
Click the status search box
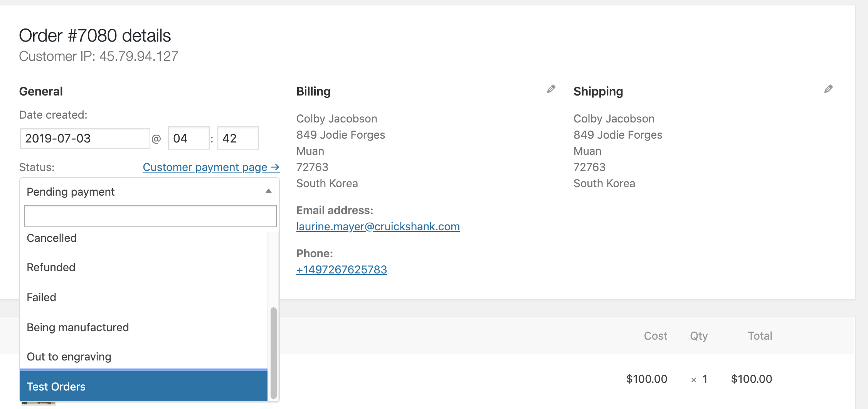coord(150,216)
